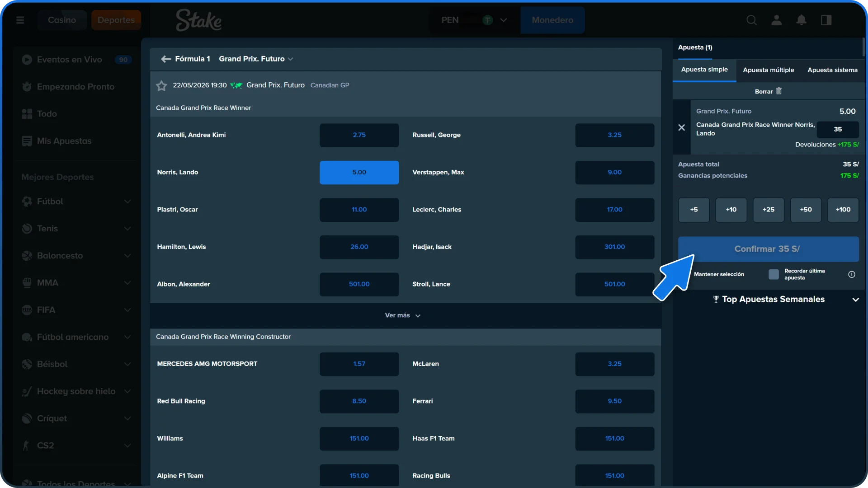Expand the Top Apuestas Semanales chevron
This screenshot has width=868, height=488.
click(855, 300)
